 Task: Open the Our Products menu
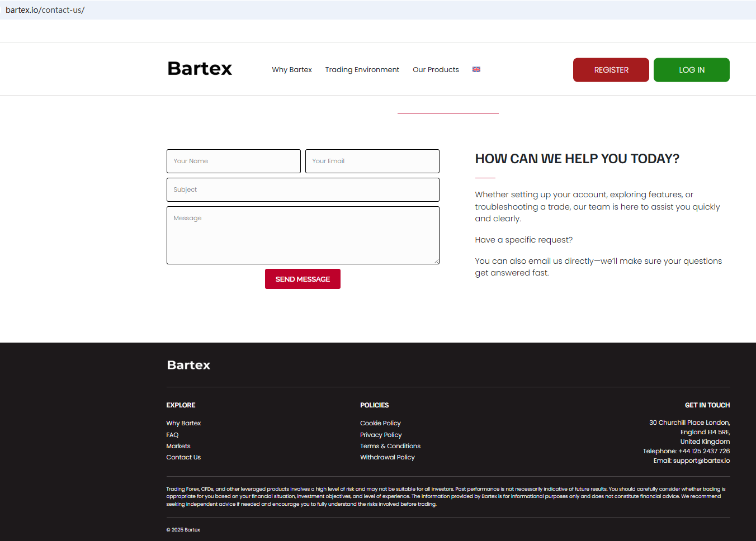[436, 70]
